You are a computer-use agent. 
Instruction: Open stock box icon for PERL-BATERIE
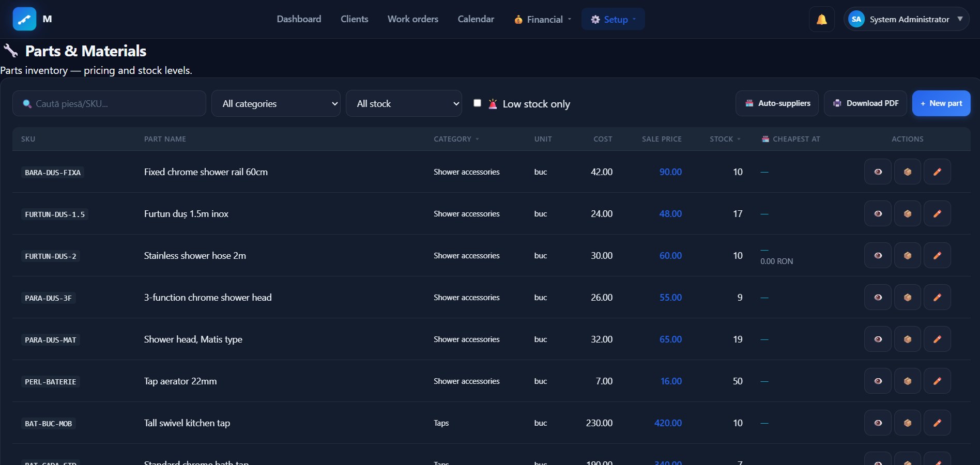click(x=907, y=381)
